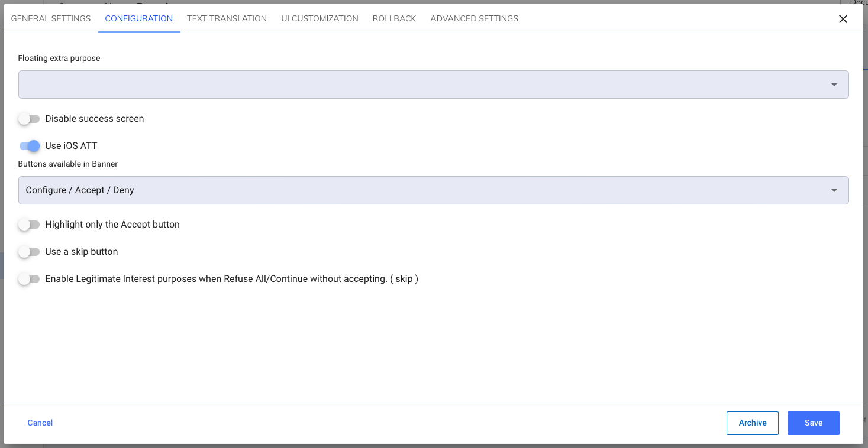Click the Use iOS ATT label text

(x=71, y=146)
